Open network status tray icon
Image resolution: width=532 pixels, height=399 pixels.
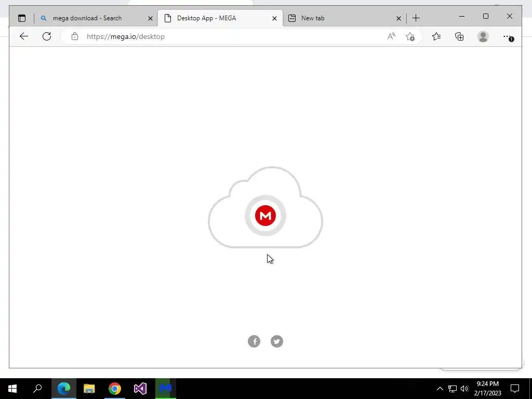pos(453,389)
